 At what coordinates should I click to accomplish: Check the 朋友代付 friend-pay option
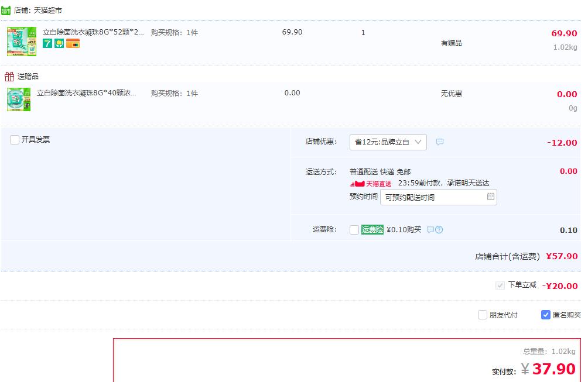coord(483,315)
